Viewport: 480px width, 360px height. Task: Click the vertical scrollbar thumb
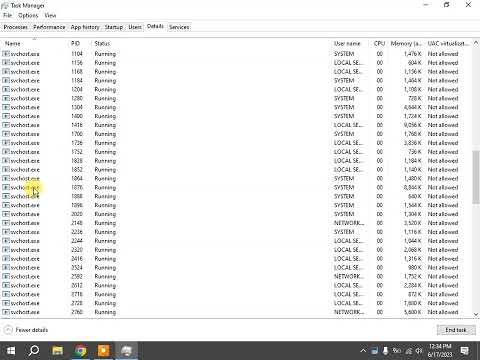click(476, 177)
